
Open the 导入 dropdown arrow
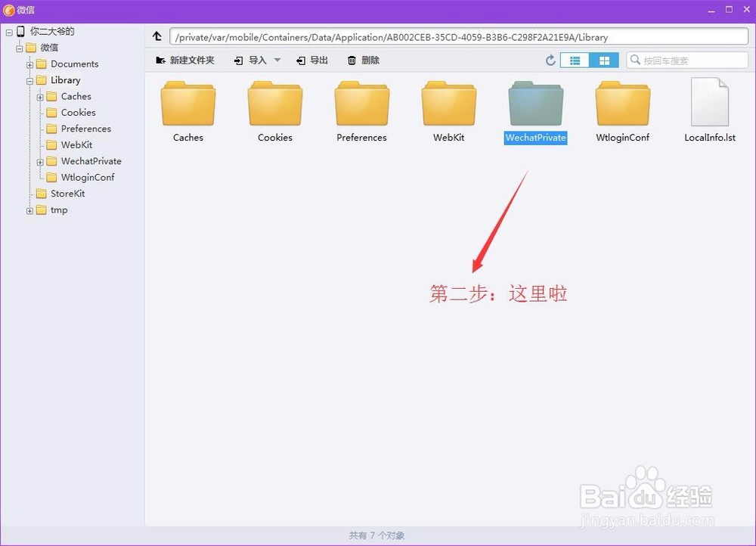click(277, 60)
